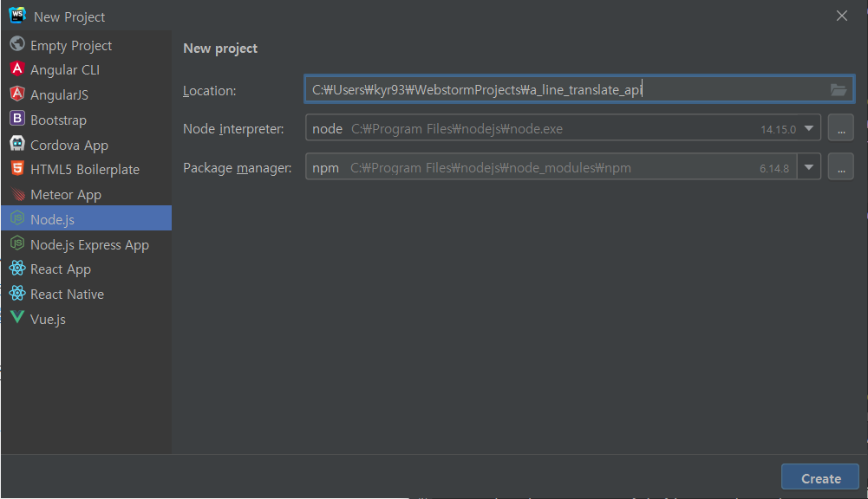This screenshot has height=499, width=868.
Task: Click the React App atom icon
Action: (x=17, y=269)
